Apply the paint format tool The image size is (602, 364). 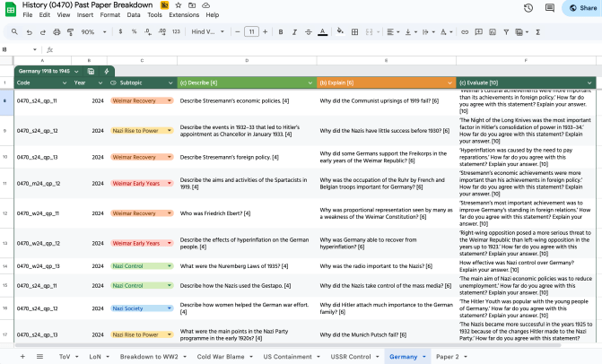tap(69, 31)
